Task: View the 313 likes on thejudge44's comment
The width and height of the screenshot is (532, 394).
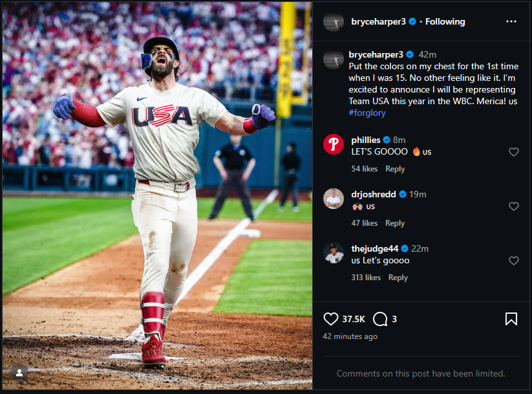Action: coord(366,278)
